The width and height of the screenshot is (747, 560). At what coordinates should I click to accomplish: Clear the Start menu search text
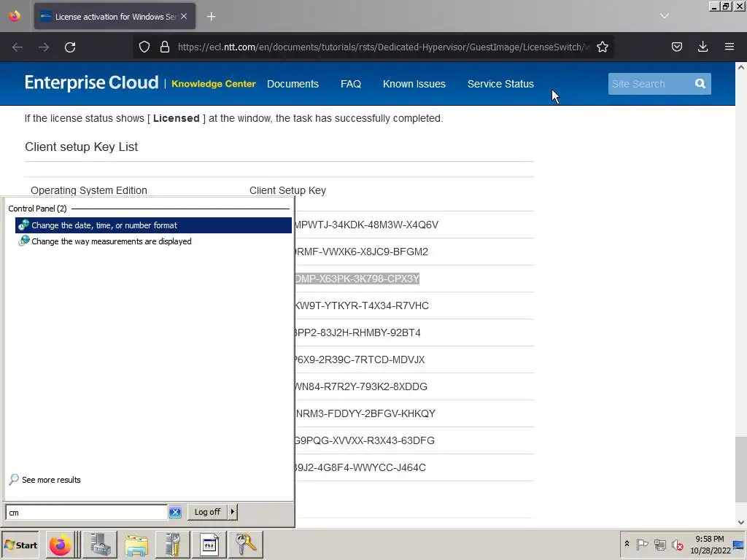[x=175, y=513]
